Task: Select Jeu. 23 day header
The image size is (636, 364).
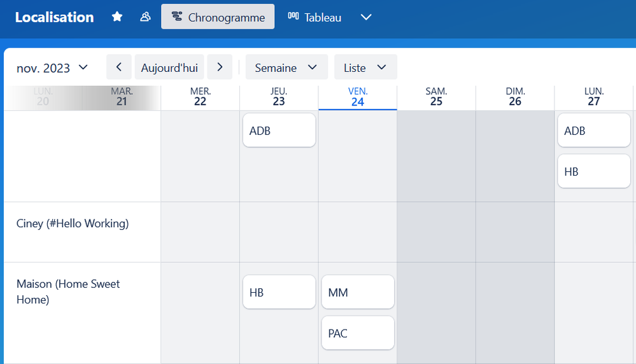Action: [x=279, y=97]
